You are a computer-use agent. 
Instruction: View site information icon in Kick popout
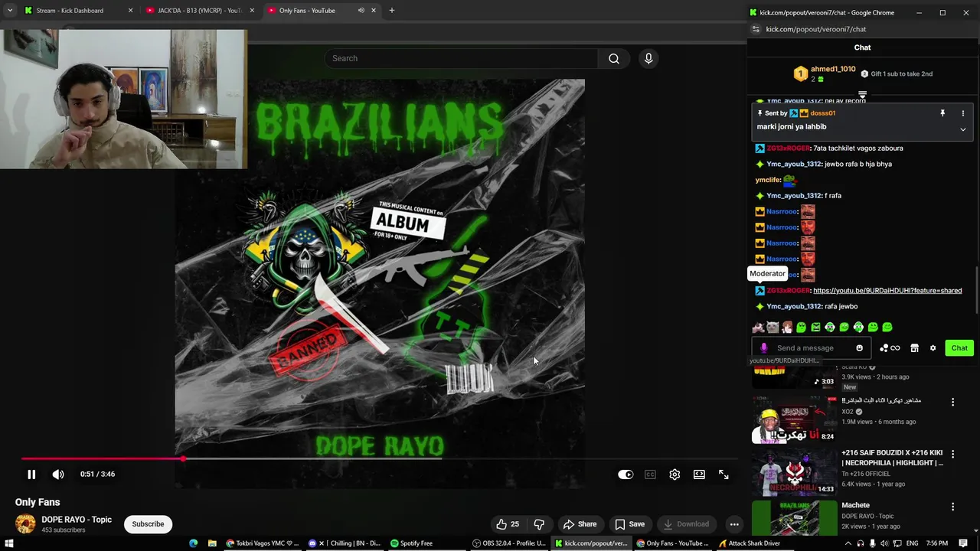coord(756,29)
